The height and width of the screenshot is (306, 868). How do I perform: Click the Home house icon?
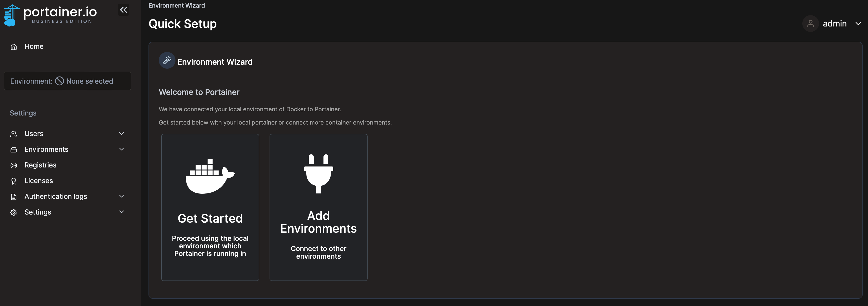tap(14, 47)
